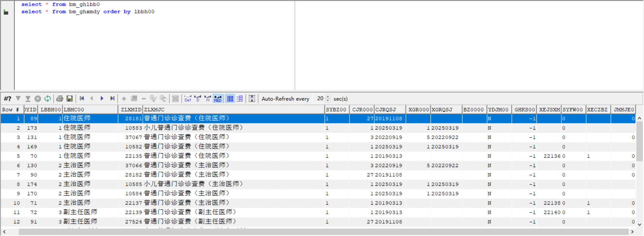Click the Def column width icon
The image size is (644, 236).
(x=188, y=99)
